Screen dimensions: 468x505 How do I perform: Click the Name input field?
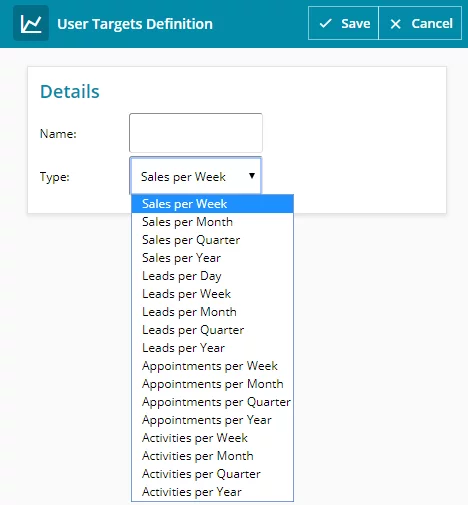coord(196,133)
